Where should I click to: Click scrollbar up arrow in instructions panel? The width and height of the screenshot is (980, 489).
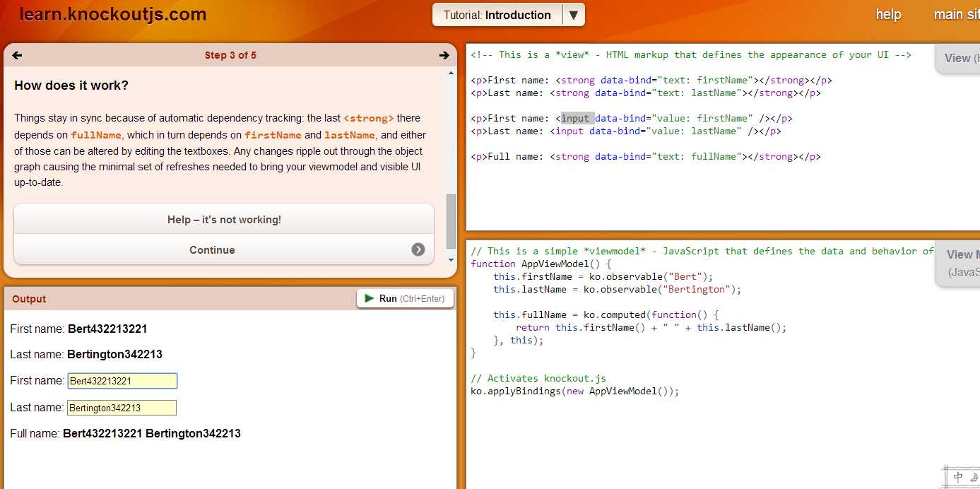click(x=451, y=73)
